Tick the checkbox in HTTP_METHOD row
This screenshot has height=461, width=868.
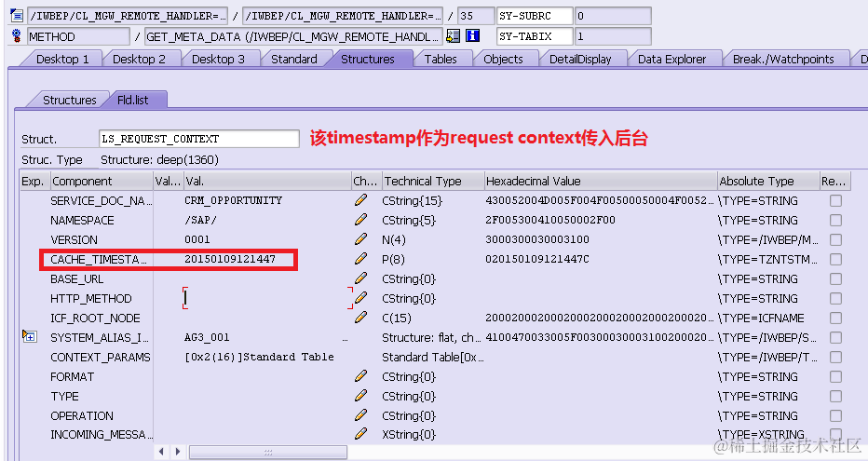point(835,298)
